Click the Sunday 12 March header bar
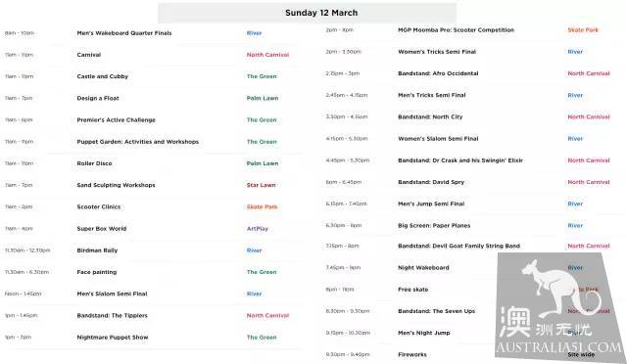 click(307, 13)
